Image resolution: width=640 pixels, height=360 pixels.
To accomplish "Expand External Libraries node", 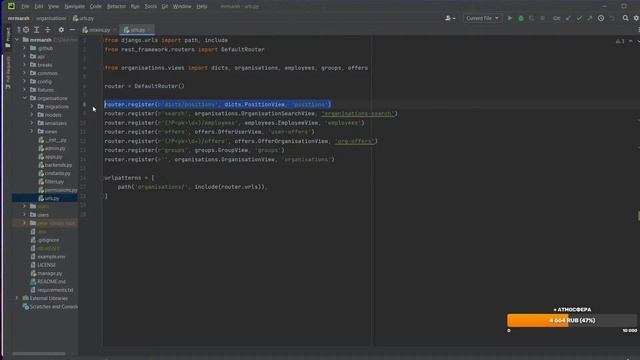I will 17,298.
